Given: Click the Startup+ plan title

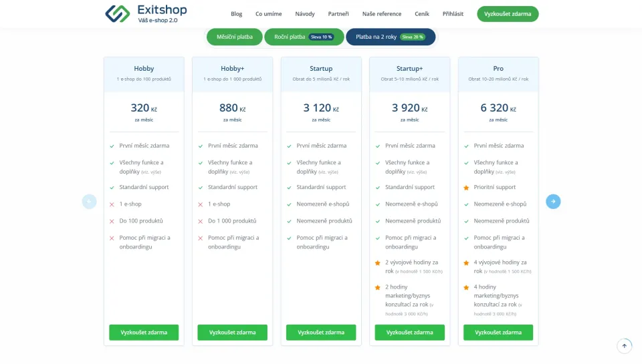Looking at the screenshot, I should click(x=409, y=68).
